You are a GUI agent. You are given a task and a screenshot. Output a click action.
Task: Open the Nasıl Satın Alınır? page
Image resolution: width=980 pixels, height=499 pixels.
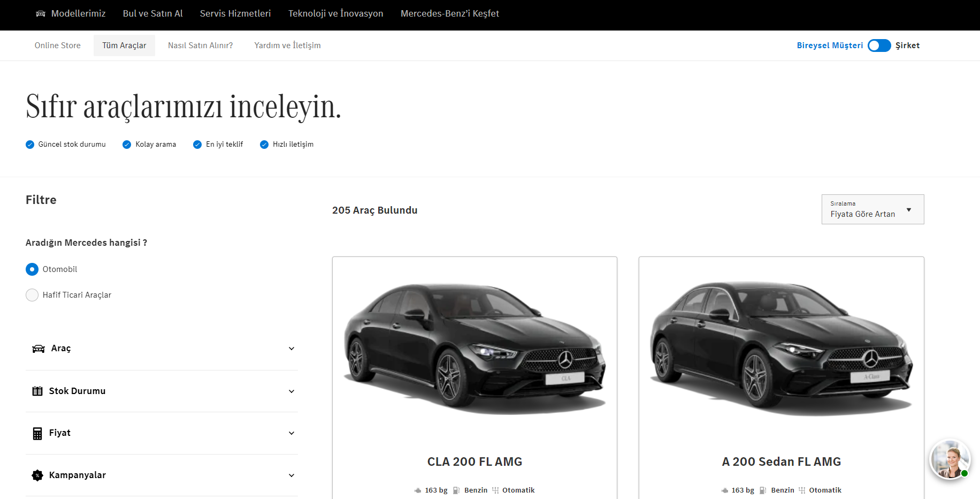(x=201, y=46)
